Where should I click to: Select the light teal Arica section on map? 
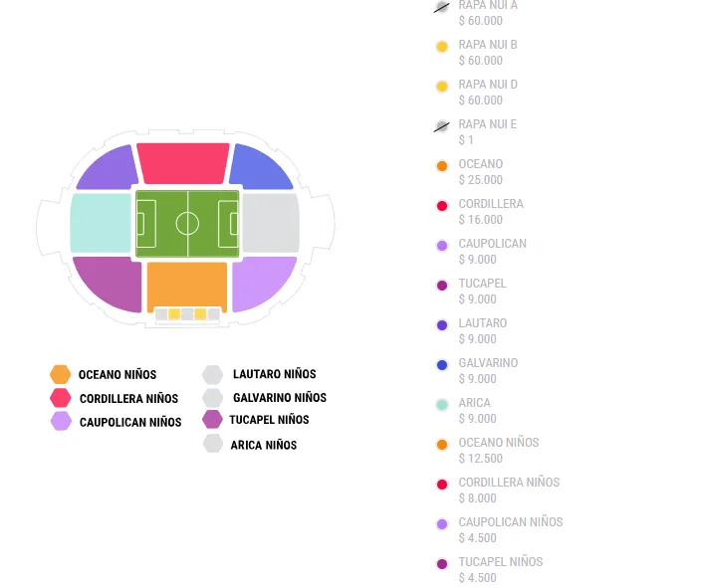click(x=101, y=223)
